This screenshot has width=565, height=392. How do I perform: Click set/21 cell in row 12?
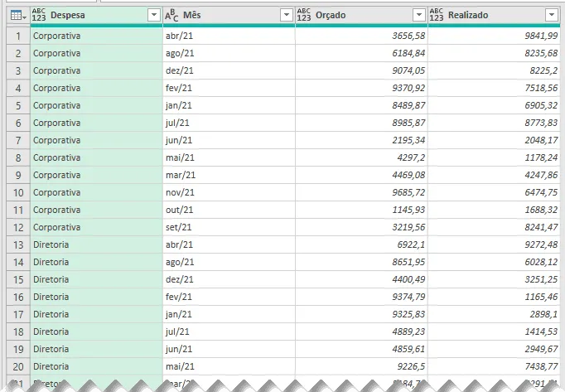[229, 228]
